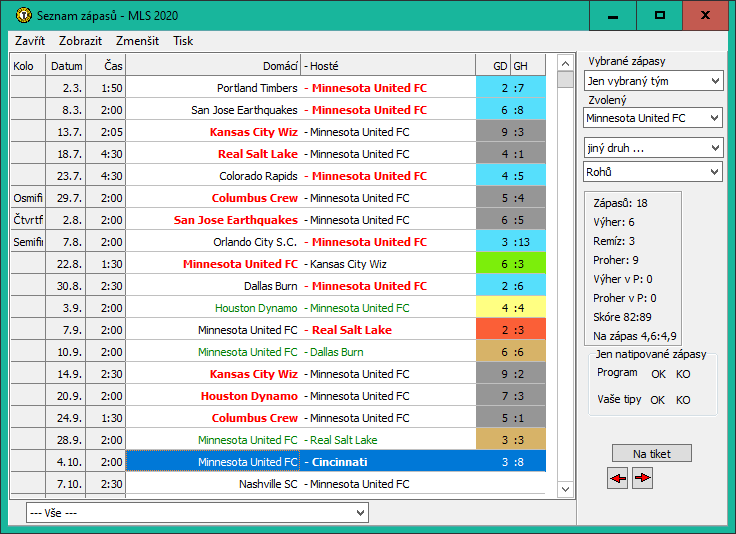The height and width of the screenshot is (534, 736).
Task: Click KO next to Vaše tipy
Action: [683, 400]
